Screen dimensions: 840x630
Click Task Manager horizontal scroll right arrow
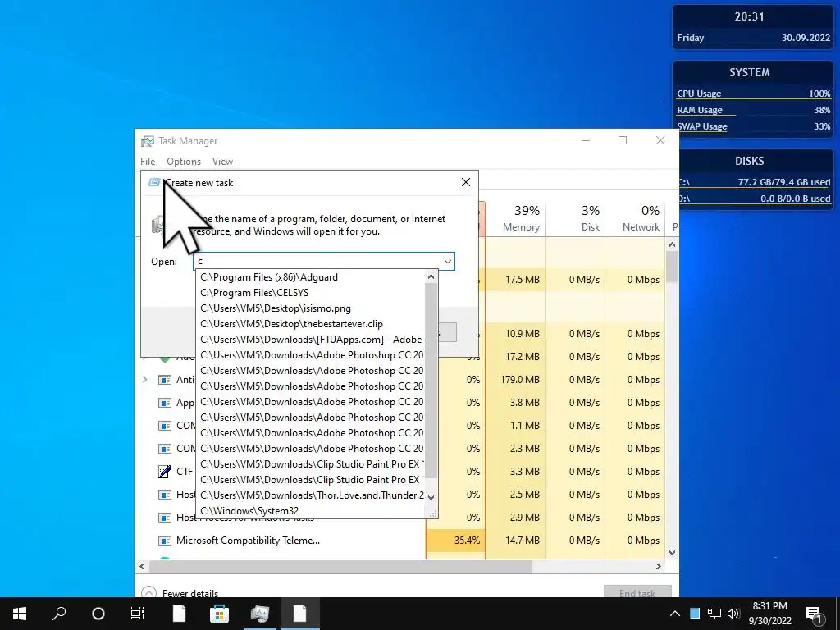(x=659, y=566)
